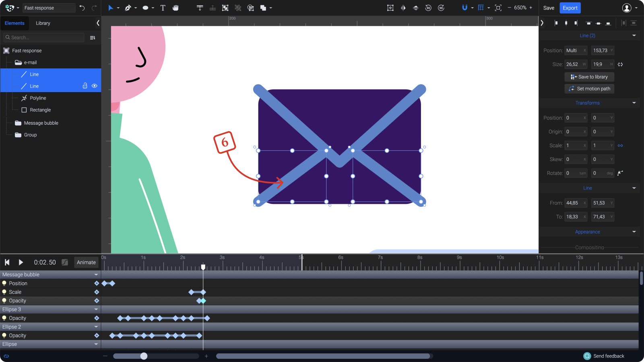Viewport: 644px width, 362px height.
Task: Switch to the Library tab
Action: pos(43,23)
